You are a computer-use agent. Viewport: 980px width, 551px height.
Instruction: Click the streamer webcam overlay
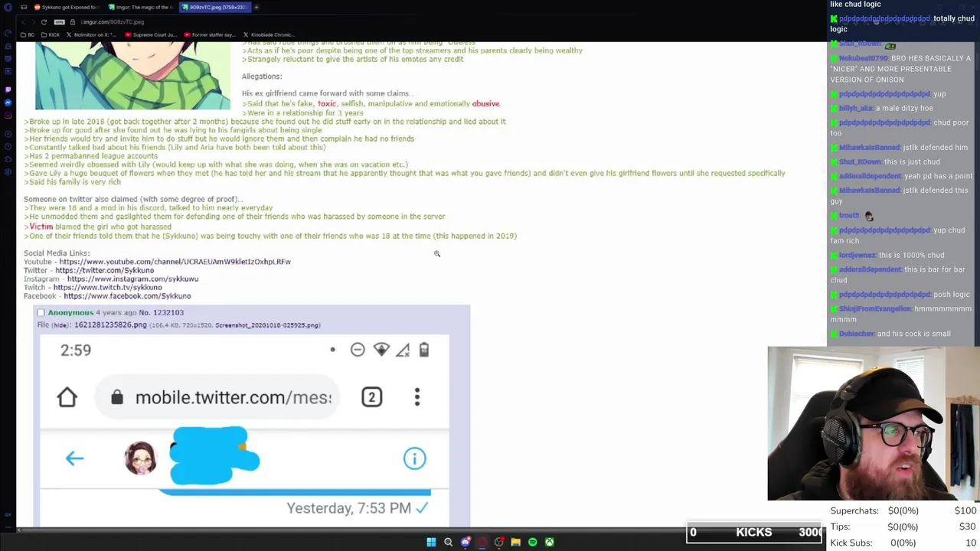coord(874,423)
